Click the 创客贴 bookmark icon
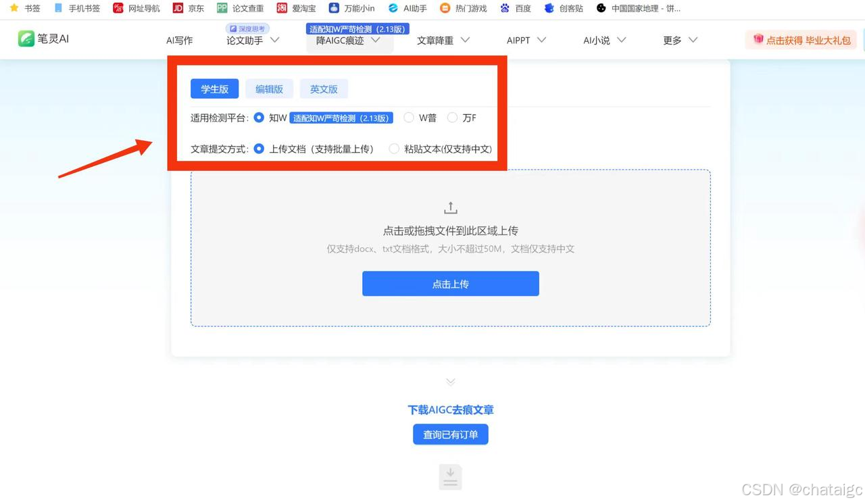 549,8
